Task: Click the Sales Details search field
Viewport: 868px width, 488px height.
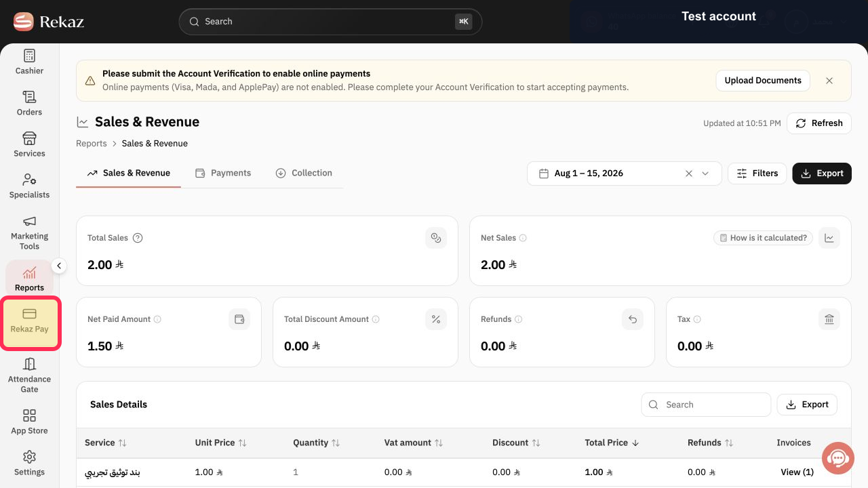Action: [x=706, y=405]
